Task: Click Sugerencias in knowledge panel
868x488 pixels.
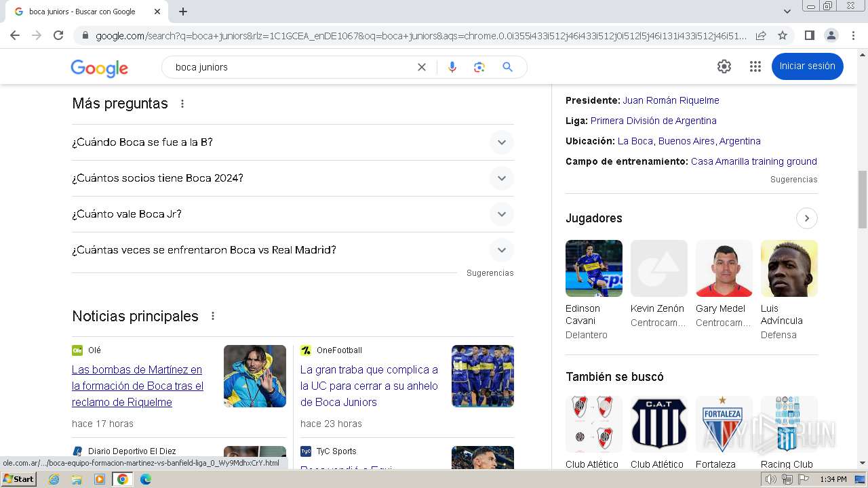Action: coord(793,180)
